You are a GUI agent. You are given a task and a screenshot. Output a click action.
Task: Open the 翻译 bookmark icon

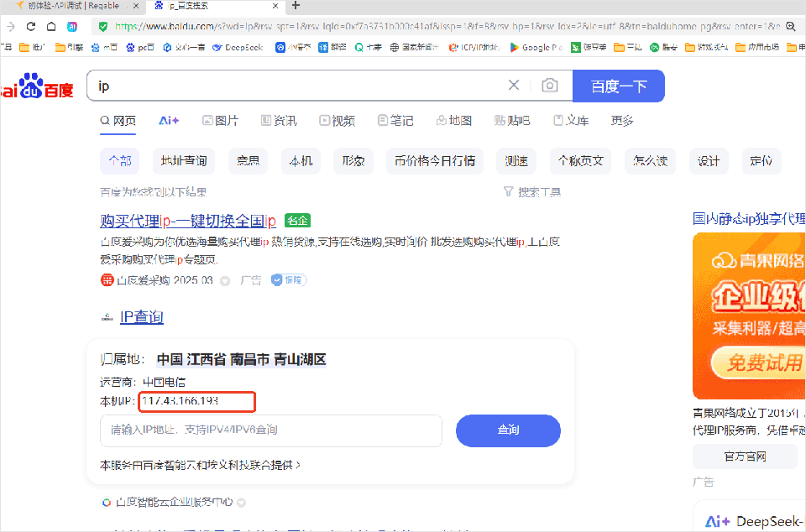click(x=321, y=48)
